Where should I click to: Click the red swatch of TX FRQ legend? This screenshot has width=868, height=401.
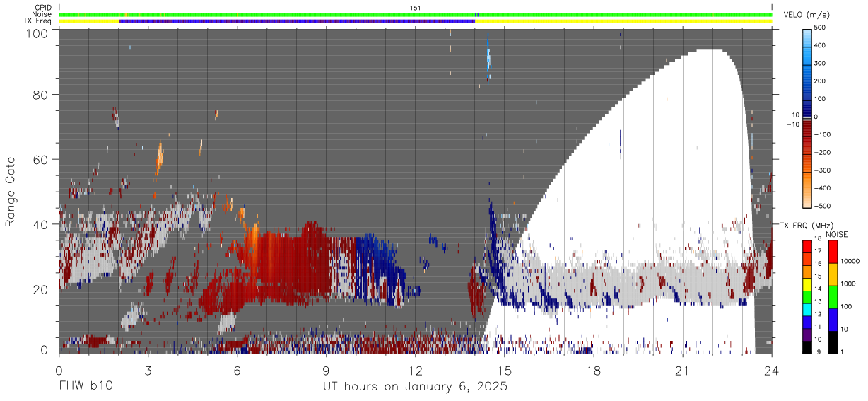pyautogui.click(x=807, y=247)
